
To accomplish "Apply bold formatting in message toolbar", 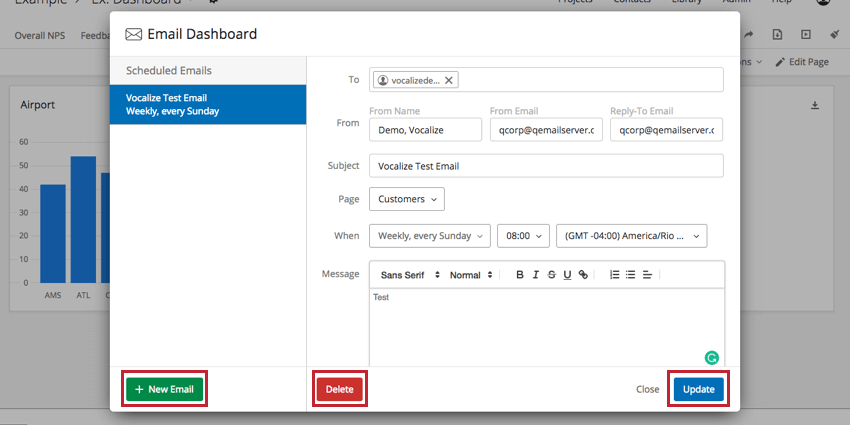I will (x=519, y=275).
